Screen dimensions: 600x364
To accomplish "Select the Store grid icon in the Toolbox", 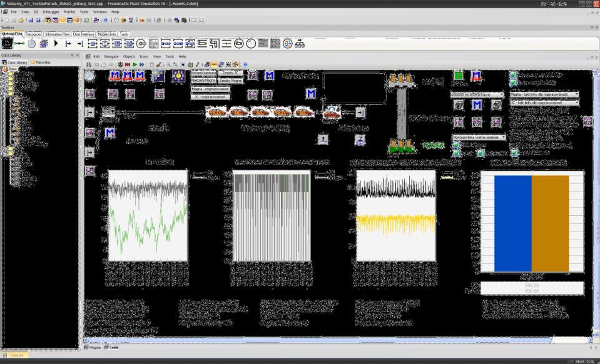I will point(153,44).
